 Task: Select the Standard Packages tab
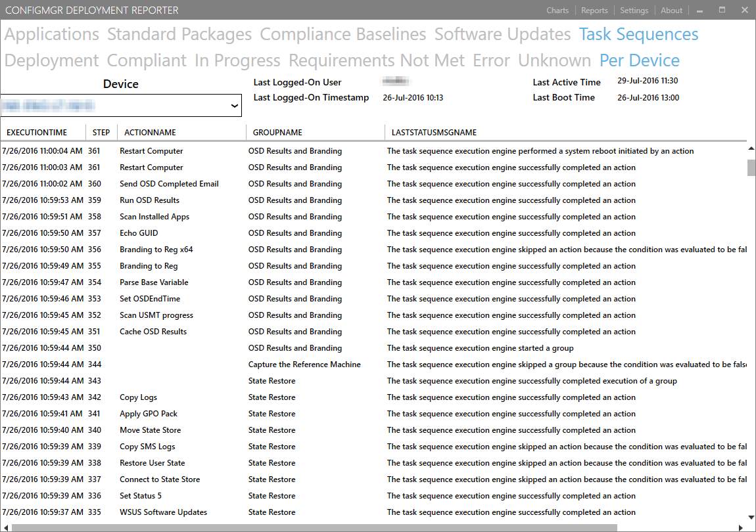tap(179, 34)
